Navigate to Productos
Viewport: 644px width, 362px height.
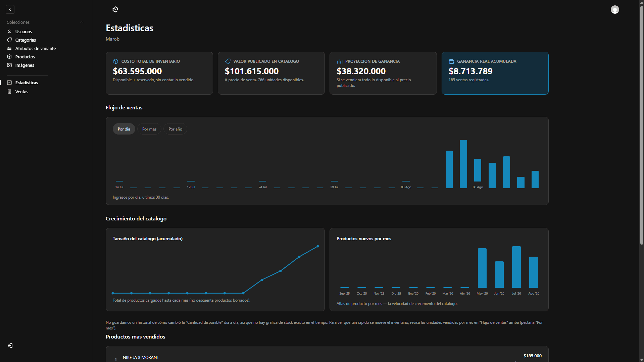(25, 57)
